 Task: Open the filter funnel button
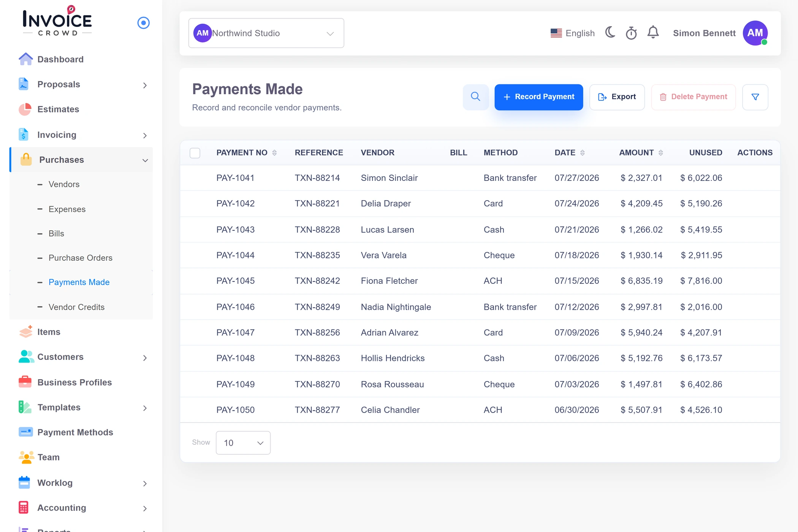click(755, 97)
